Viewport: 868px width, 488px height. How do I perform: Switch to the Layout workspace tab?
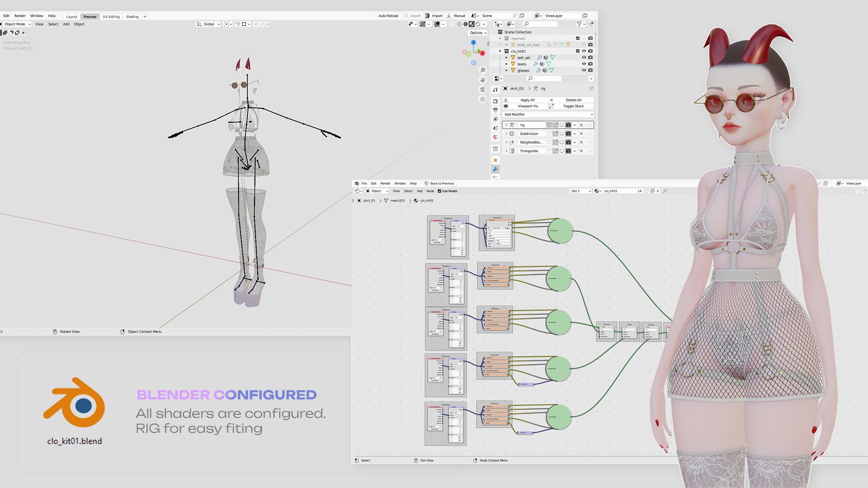pyautogui.click(x=71, y=17)
